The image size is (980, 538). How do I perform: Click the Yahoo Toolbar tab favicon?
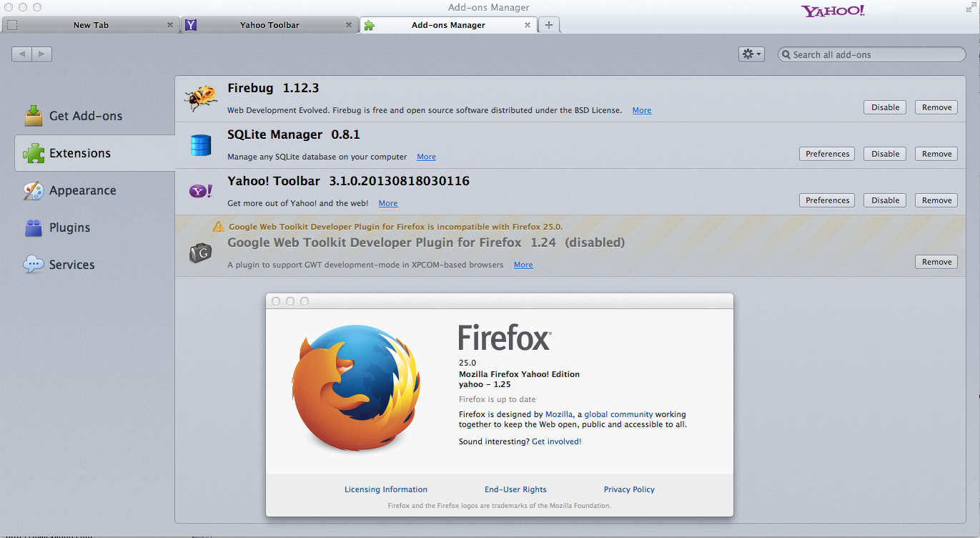click(x=191, y=25)
